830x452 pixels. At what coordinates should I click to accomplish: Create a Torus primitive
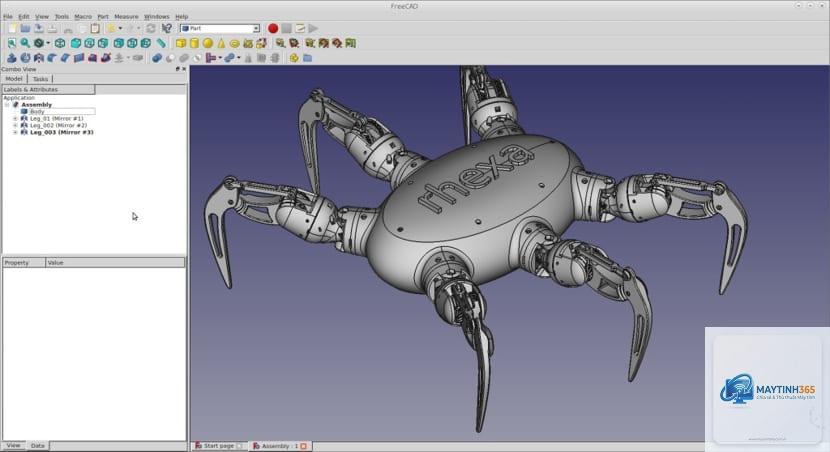[x=234, y=43]
